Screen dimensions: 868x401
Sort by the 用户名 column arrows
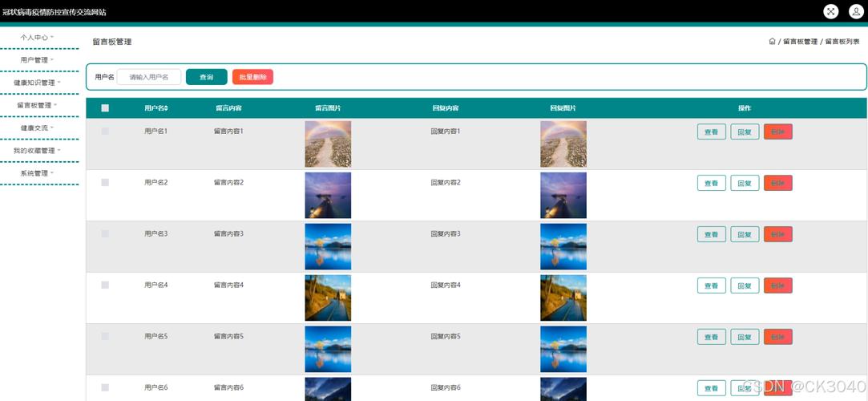click(x=166, y=108)
